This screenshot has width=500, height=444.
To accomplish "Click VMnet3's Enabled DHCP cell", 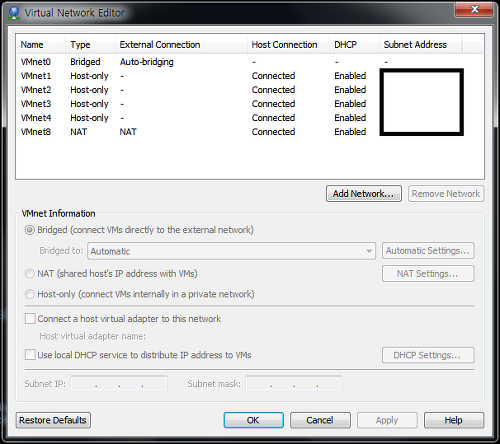I will [x=350, y=104].
